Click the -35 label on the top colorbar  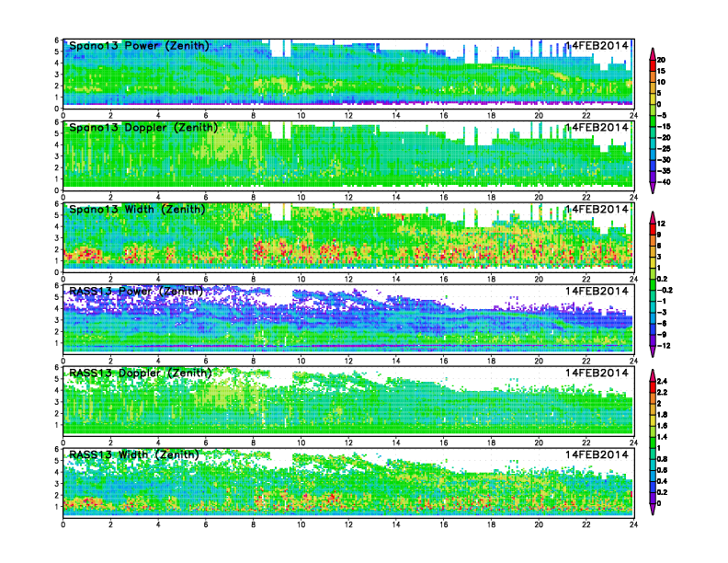tap(664, 171)
